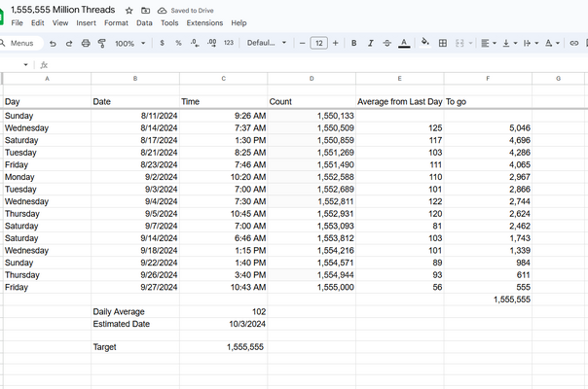Open the Format menu
The image size is (588, 389).
pyautogui.click(x=116, y=23)
